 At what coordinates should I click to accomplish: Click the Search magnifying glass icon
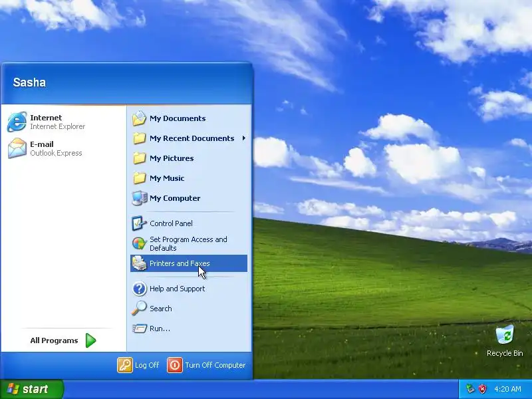(139, 309)
